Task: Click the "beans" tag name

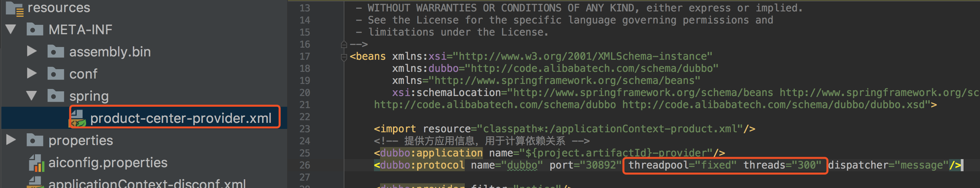Action: point(371,57)
